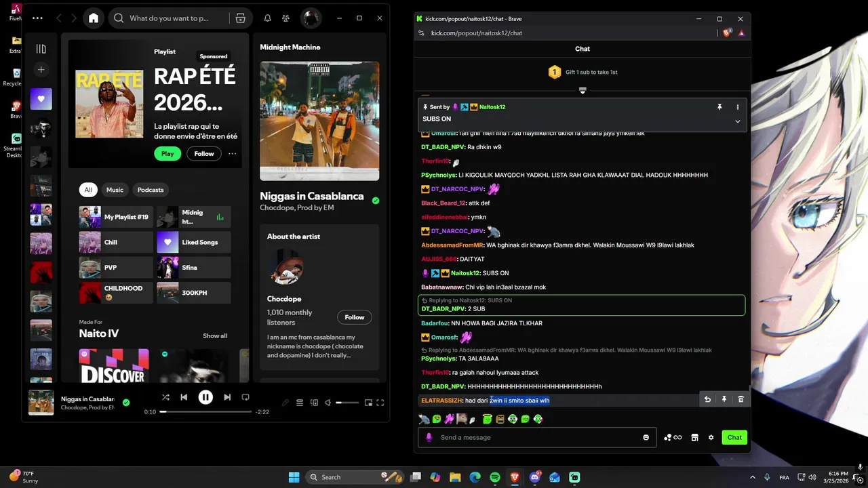
Task: Open Spotify three-dots main menu
Action: [x=37, y=18]
